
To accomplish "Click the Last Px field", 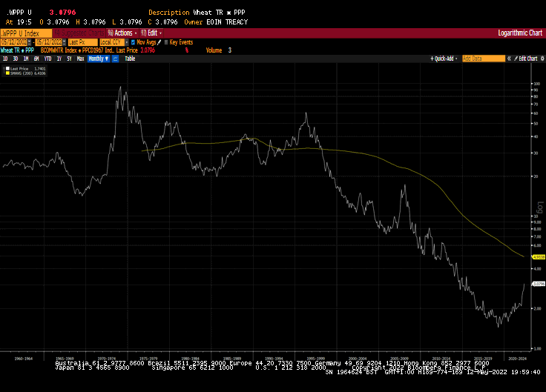I will click(x=82, y=42).
